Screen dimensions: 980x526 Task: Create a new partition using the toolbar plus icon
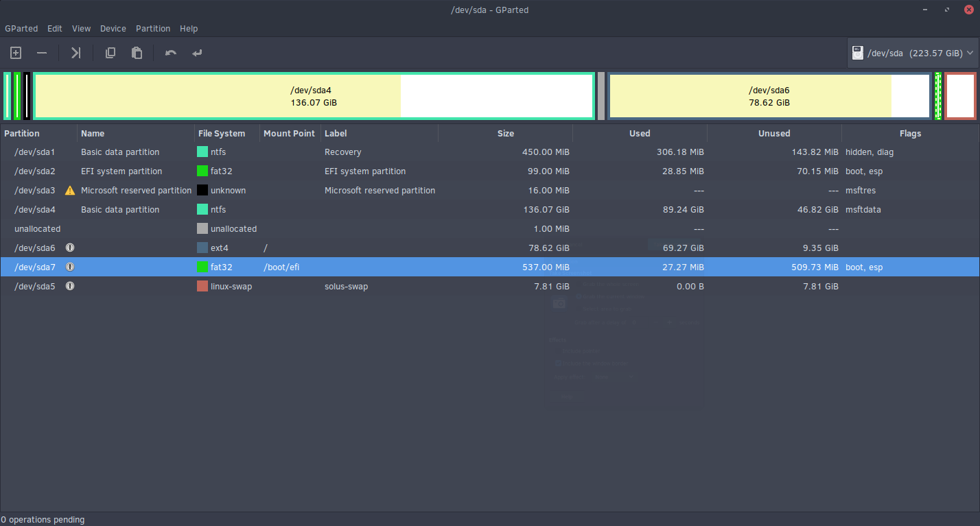click(x=16, y=53)
